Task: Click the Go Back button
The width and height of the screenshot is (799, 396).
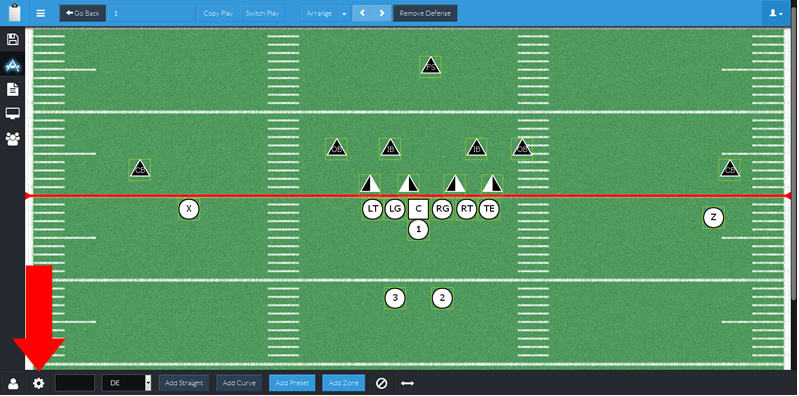Action: [83, 13]
